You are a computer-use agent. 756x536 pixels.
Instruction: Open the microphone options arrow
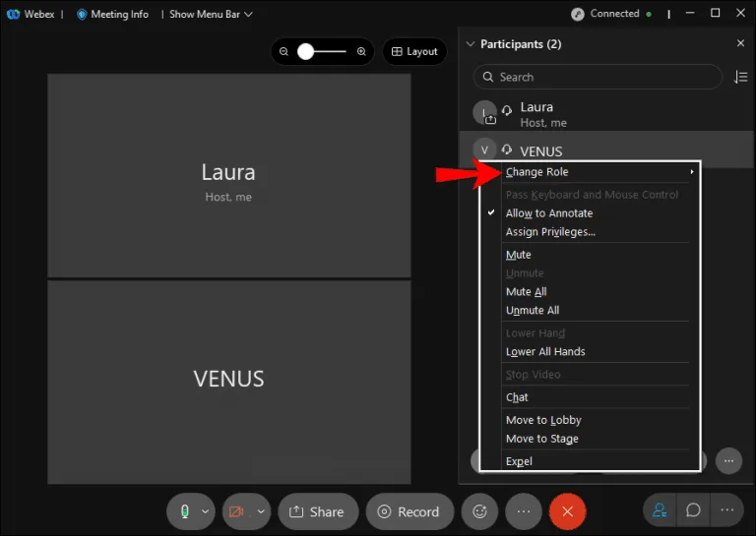(205, 511)
